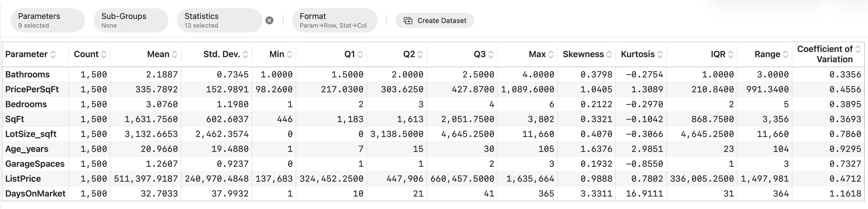This screenshot has height=209, width=868.
Task: Sort by the Q2 column sort icon
Action: click(420, 54)
